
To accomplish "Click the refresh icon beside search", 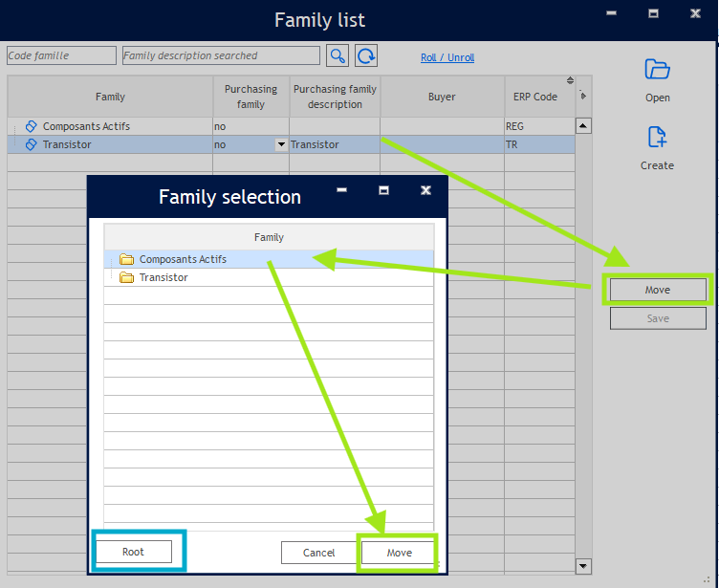I will (x=366, y=55).
